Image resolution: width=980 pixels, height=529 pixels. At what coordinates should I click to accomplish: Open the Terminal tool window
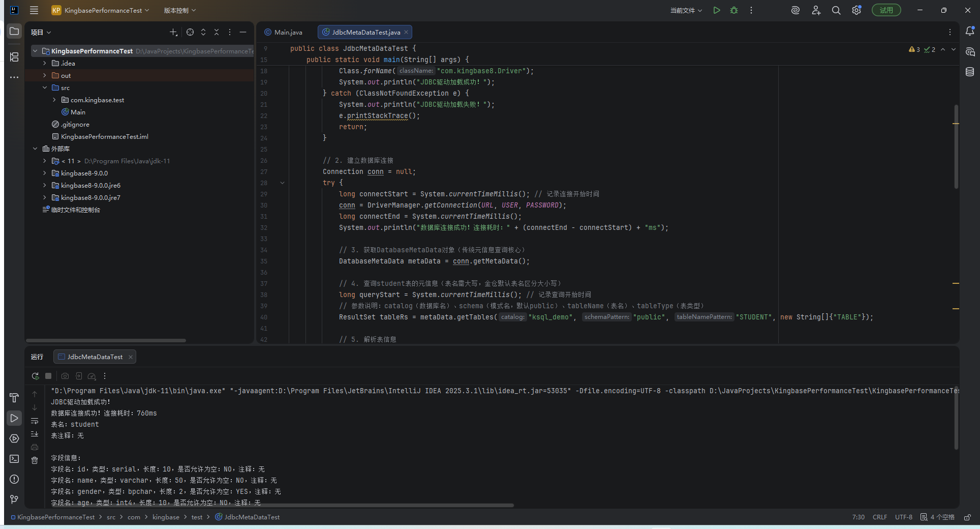click(x=14, y=459)
